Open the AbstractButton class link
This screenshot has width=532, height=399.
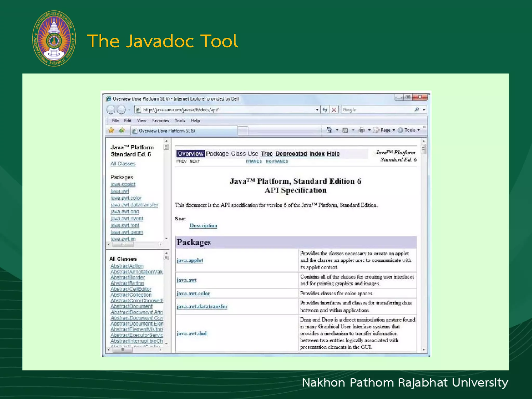(127, 283)
